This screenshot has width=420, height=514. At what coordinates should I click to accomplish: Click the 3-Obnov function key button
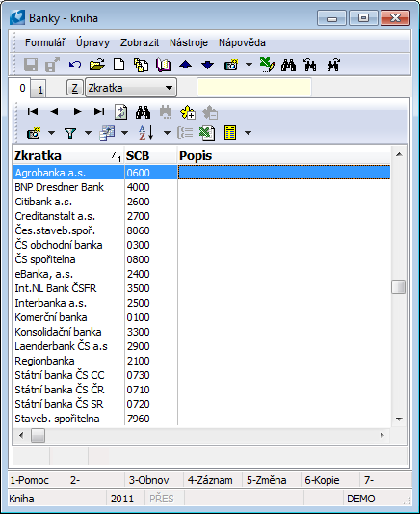point(154,480)
